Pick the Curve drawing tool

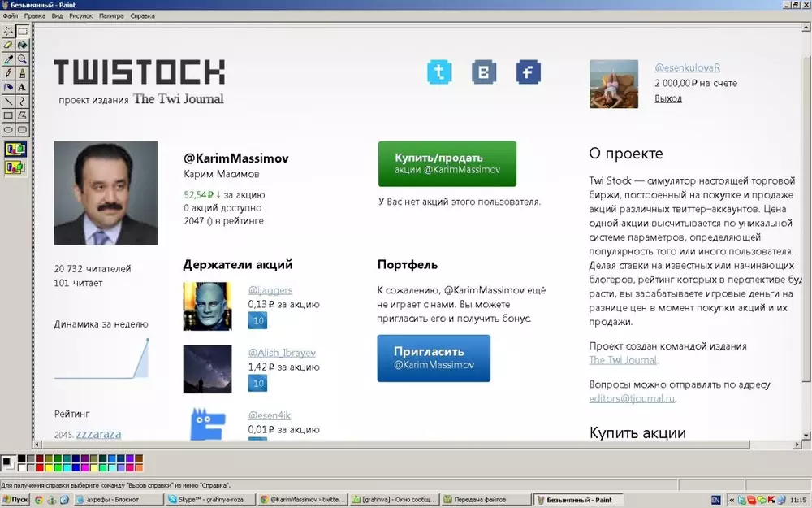pos(22,101)
